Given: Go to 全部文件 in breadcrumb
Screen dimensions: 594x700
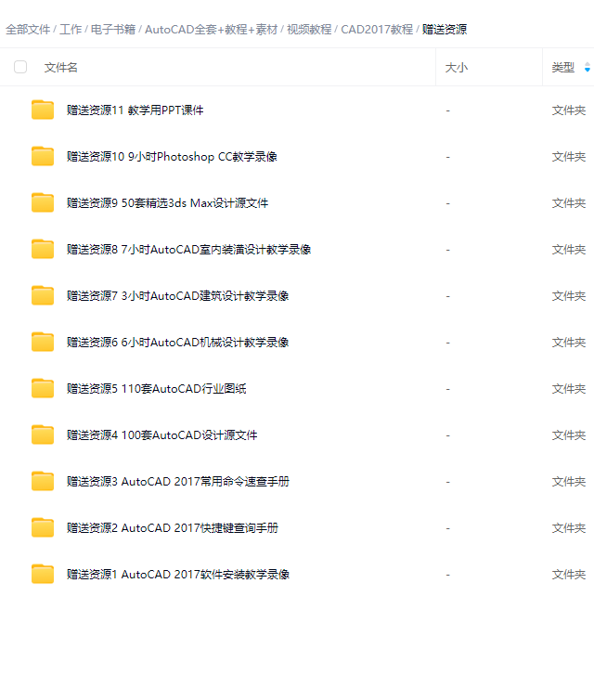Looking at the screenshot, I should coord(28,30).
